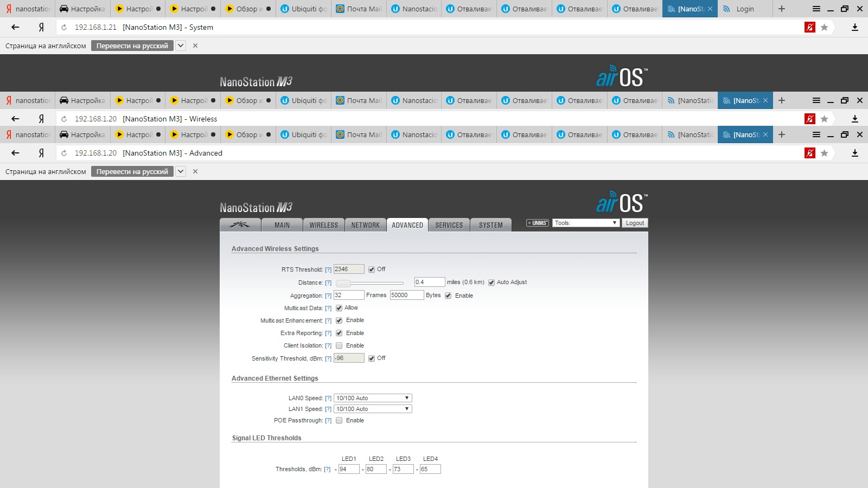
Task: Go back in the Advanced window
Action: tap(15, 153)
